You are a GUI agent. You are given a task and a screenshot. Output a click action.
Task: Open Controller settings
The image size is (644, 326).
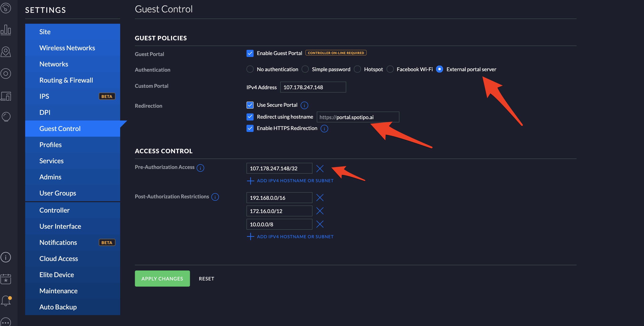(72, 210)
